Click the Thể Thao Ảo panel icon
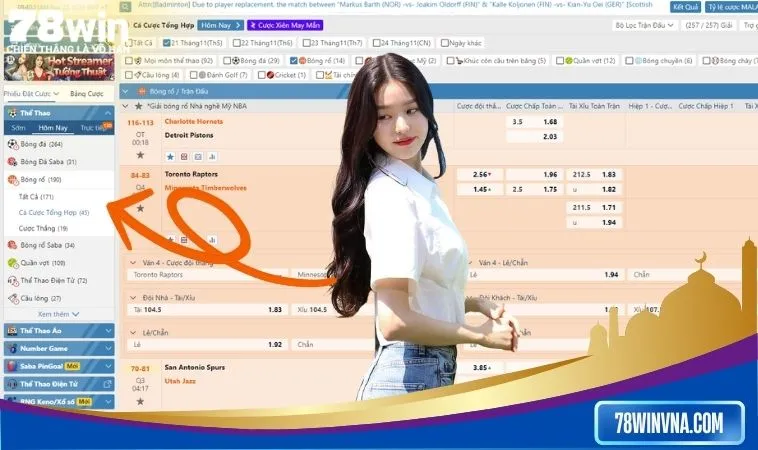This screenshot has width=758, height=450. (x=12, y=331)
